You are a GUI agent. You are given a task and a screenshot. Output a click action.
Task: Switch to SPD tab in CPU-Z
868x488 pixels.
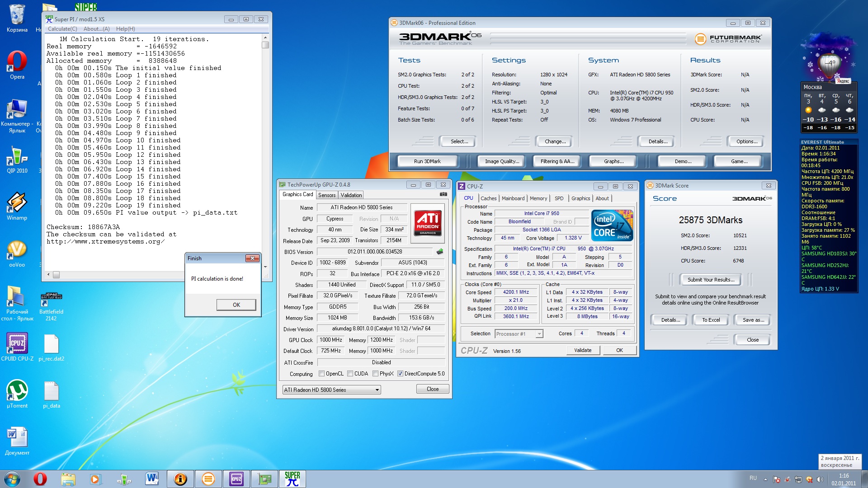tap(559, 198)
